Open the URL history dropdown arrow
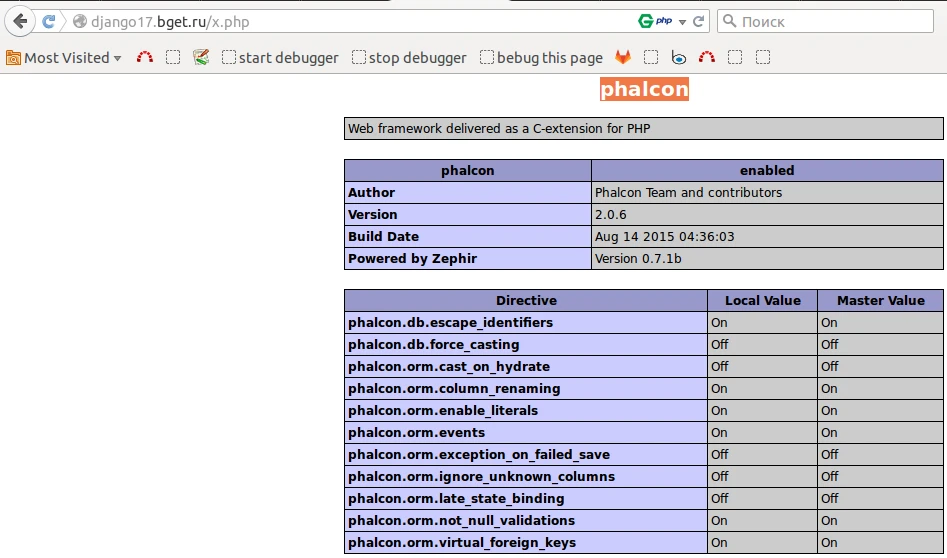This screenshot has width=947, height=558. click(x=683, y=21)
